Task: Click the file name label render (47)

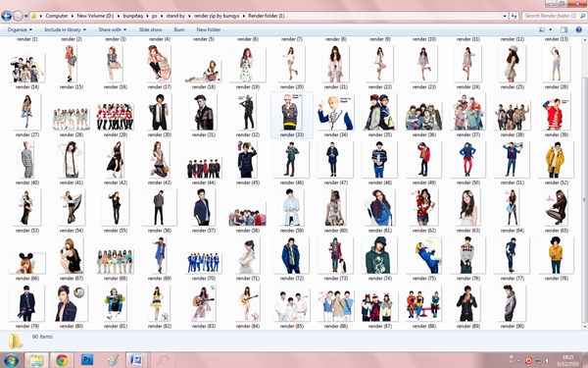Action: (335, 183)
